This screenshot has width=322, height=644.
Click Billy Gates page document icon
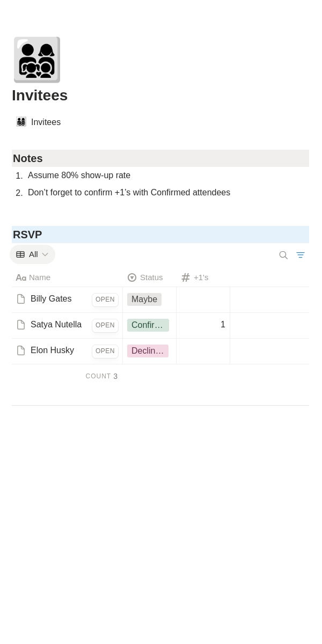[21, 299]
